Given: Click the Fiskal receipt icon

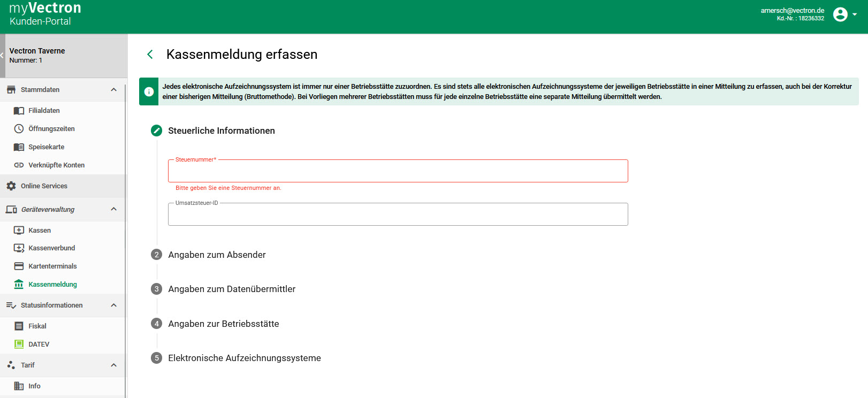Looking at the screenshot, I should [x=19, y=326].
